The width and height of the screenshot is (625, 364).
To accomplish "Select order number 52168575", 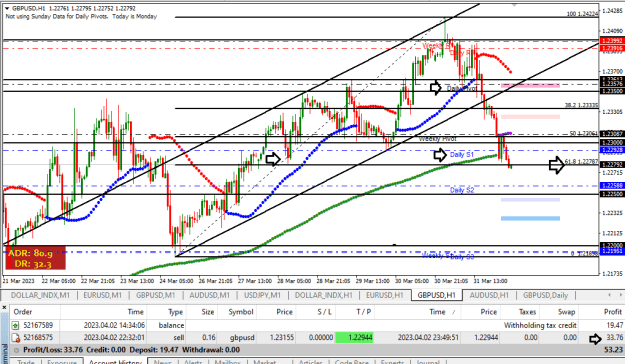I will point(38,338).
